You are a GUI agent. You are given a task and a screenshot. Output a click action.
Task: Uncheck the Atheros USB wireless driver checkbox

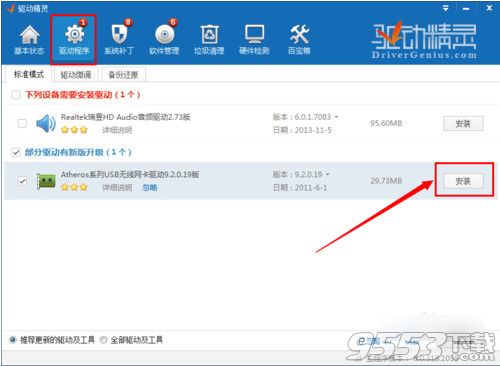(22, 181)
